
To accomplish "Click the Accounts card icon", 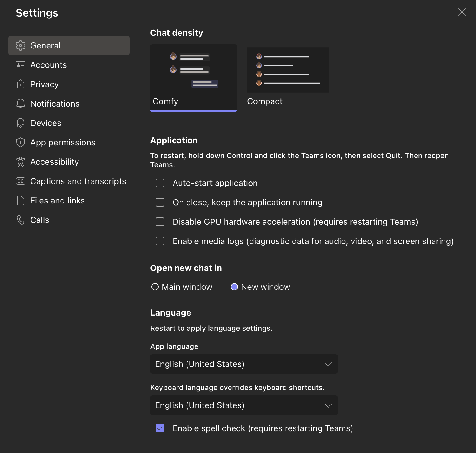I will click(x=21, y=65).
